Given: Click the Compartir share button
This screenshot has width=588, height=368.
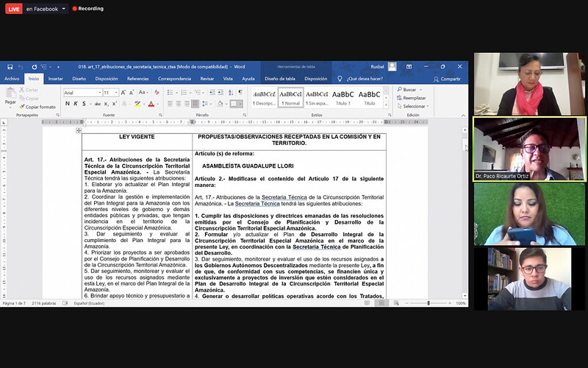Looking at the screenshot, I should click(447, 79).
